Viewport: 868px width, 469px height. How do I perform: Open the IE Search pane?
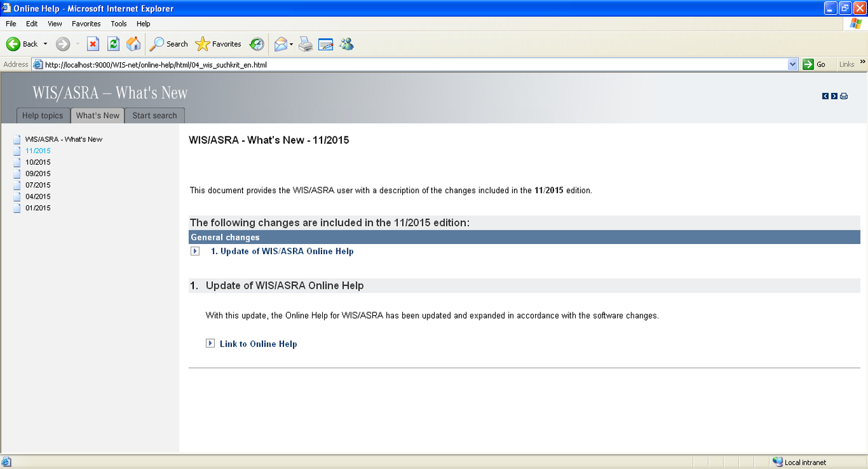(169, 44)
